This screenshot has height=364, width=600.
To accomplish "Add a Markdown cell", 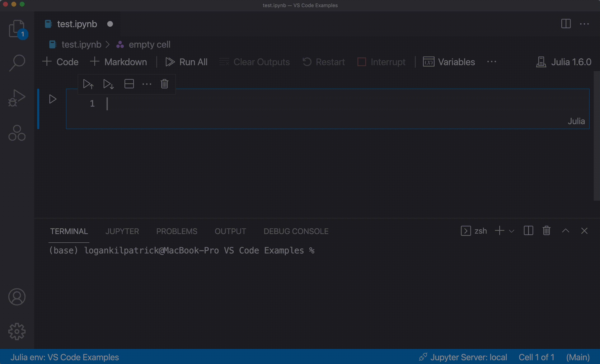I will pyautogui.click(x=119, y=62).
